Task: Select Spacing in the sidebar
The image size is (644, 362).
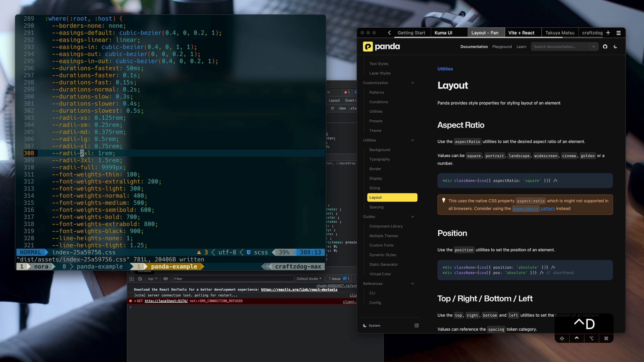Action: pos(376,207)
